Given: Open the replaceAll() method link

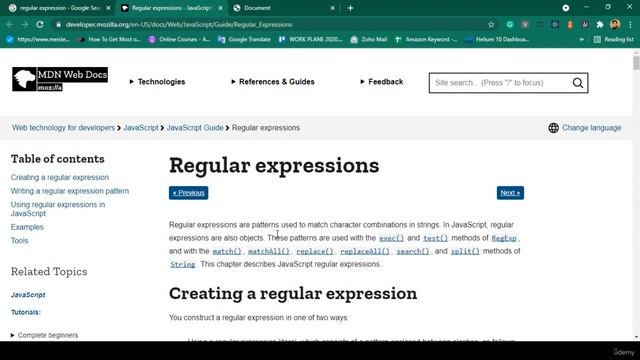Looking at the screenshot, I should click(365, 251).
